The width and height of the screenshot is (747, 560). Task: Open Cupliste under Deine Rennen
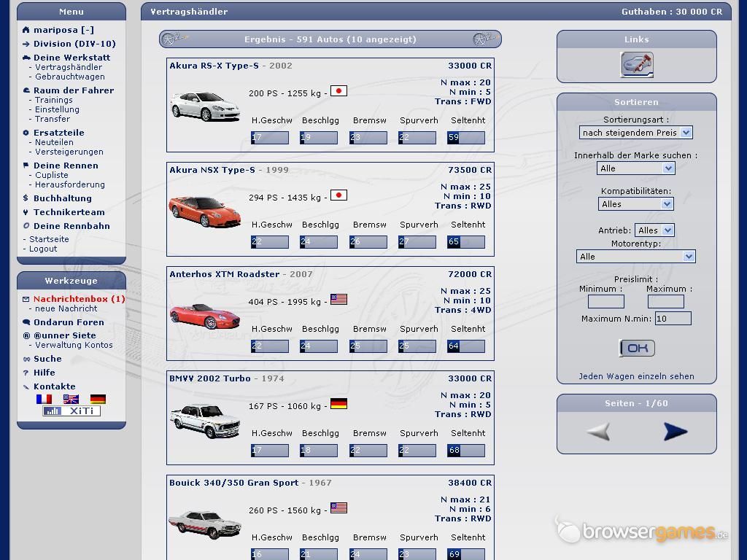[52, 175]
